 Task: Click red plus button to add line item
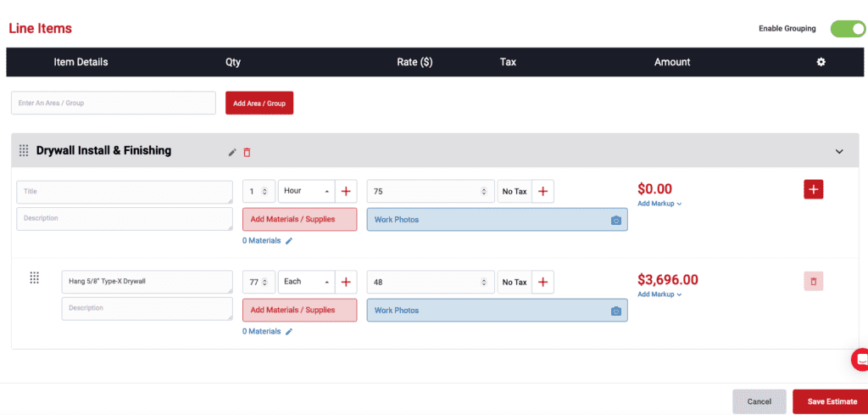tap(813, 189)
